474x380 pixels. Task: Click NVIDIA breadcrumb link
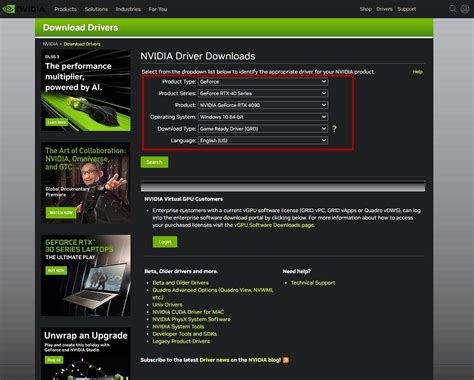tap(50, 44)
